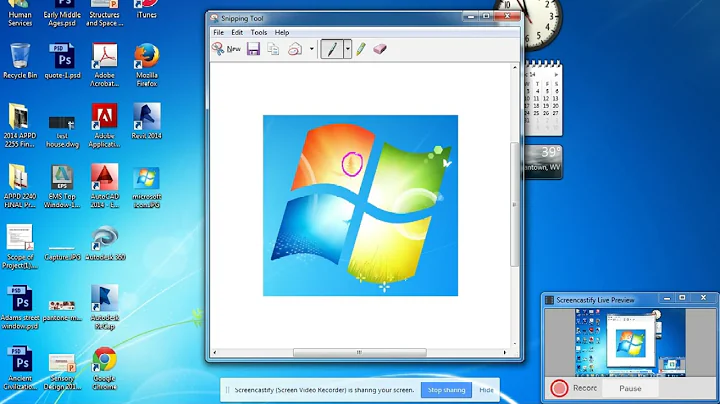720x404 pixels.
Task: Select the Eraser tool
Action: pyautogui.click(x=380, y=49)
